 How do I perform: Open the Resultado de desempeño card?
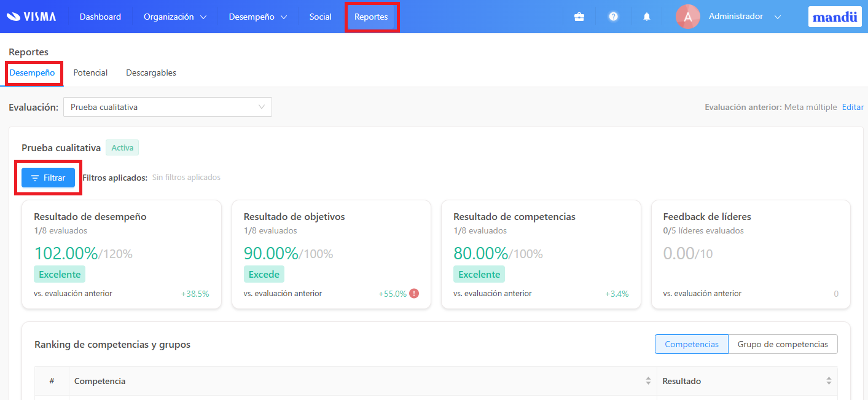122,254
